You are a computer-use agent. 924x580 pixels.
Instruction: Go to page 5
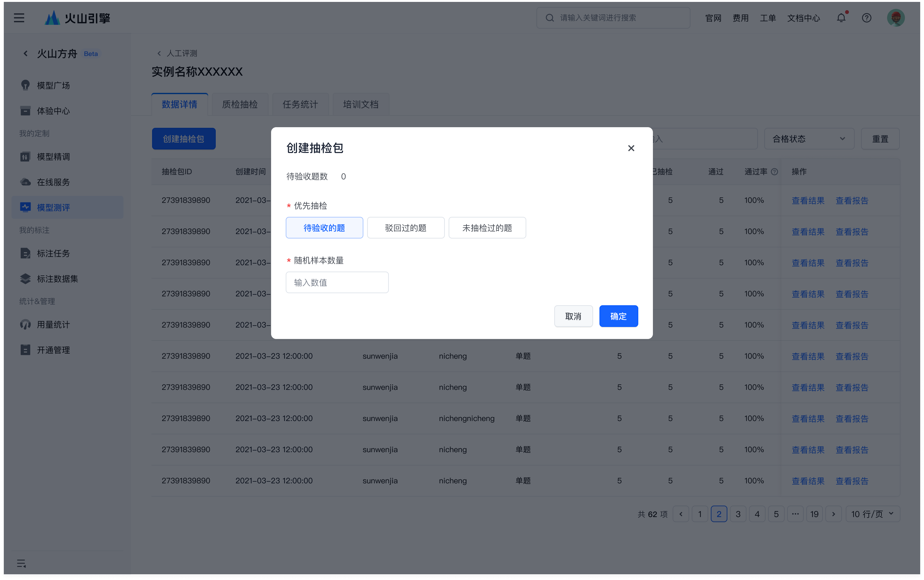(776, 514)
